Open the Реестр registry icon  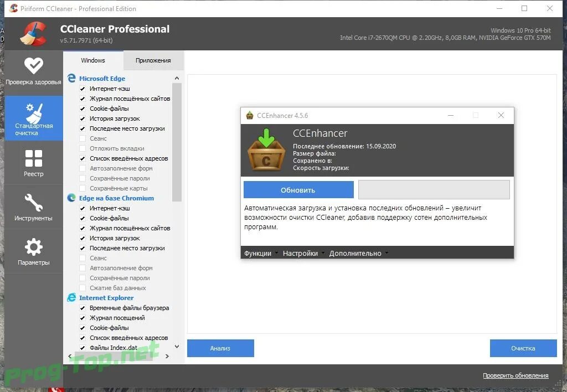coord(34,158)
